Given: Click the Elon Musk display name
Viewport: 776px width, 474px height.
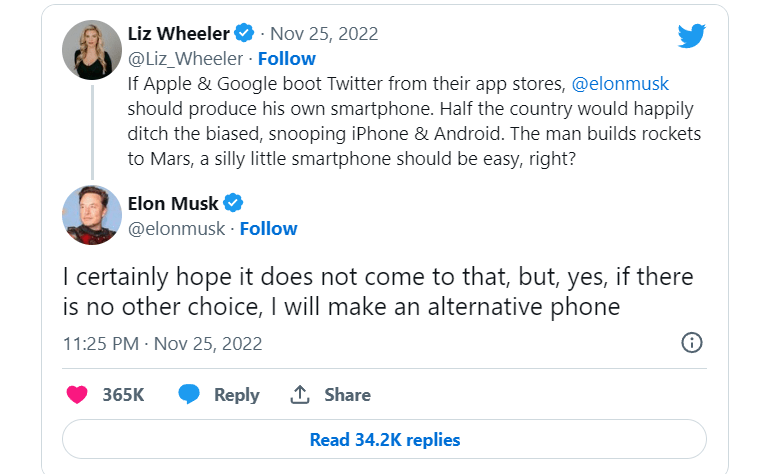Looking at the screenshot, I should (x=174, y=204).
